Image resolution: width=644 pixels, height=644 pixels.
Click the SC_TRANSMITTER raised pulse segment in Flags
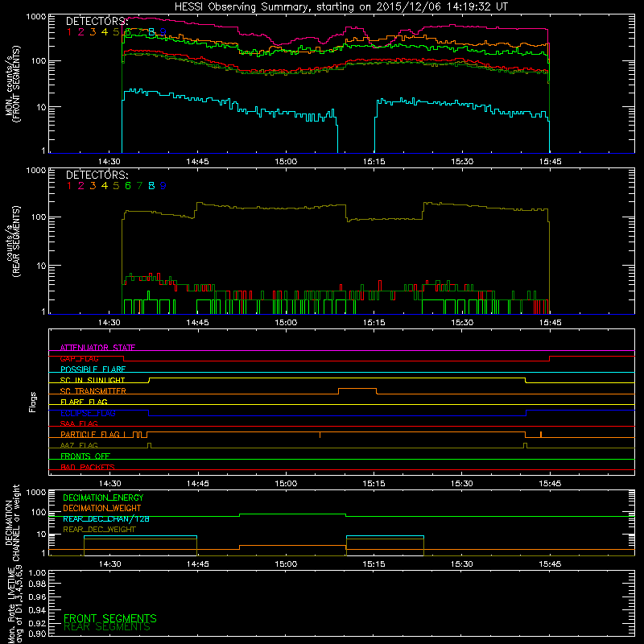[x=357, y=389]
